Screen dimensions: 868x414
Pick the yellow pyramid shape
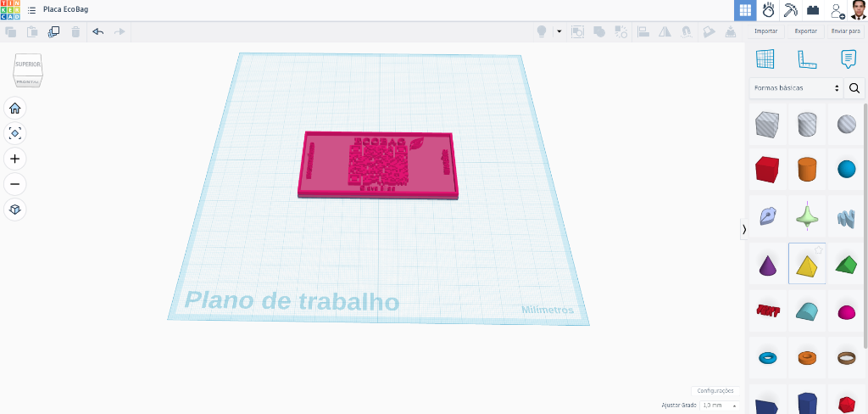[807, 265]
